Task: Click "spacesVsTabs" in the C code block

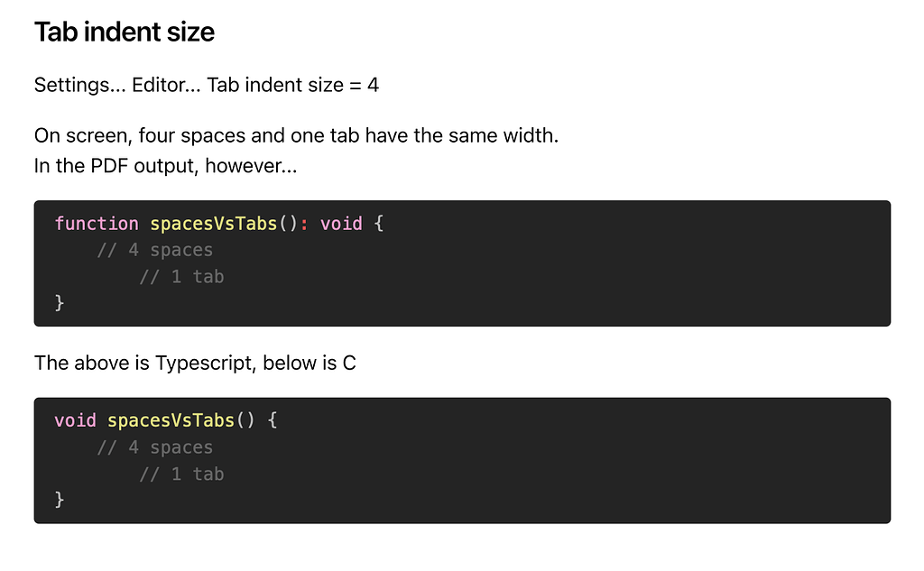Action: point(171,420)
